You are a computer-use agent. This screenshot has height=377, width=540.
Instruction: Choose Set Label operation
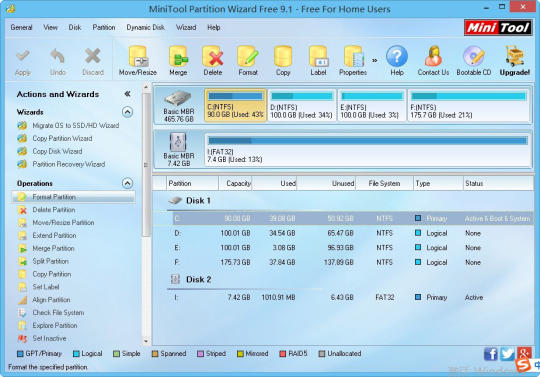(x=46, y=287)
